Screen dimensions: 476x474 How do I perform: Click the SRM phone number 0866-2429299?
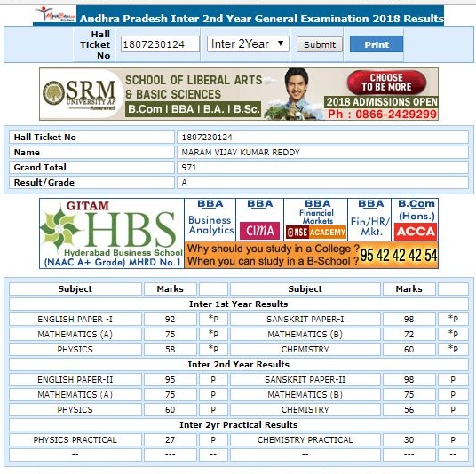[382, 115]
